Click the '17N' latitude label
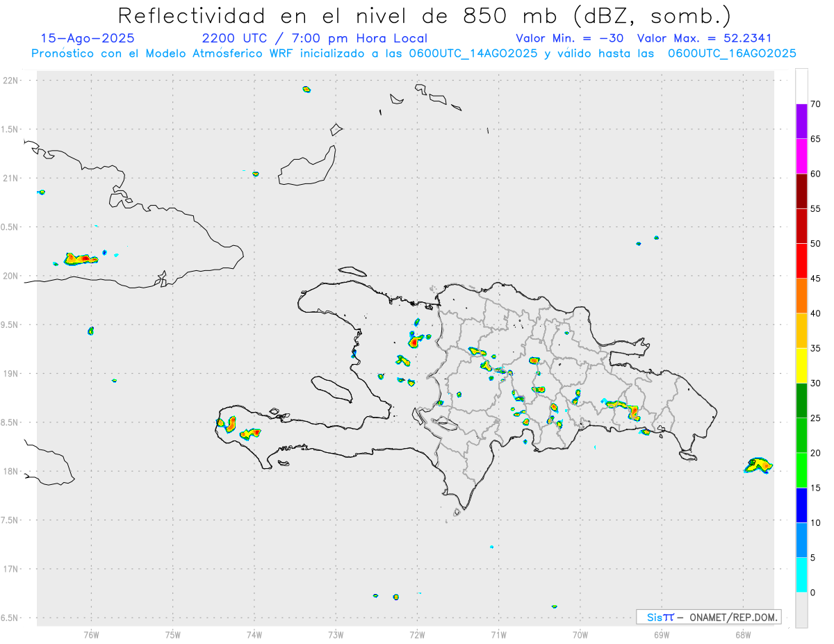This screenshot has height=644, width=834. click(x=12, y=569)
